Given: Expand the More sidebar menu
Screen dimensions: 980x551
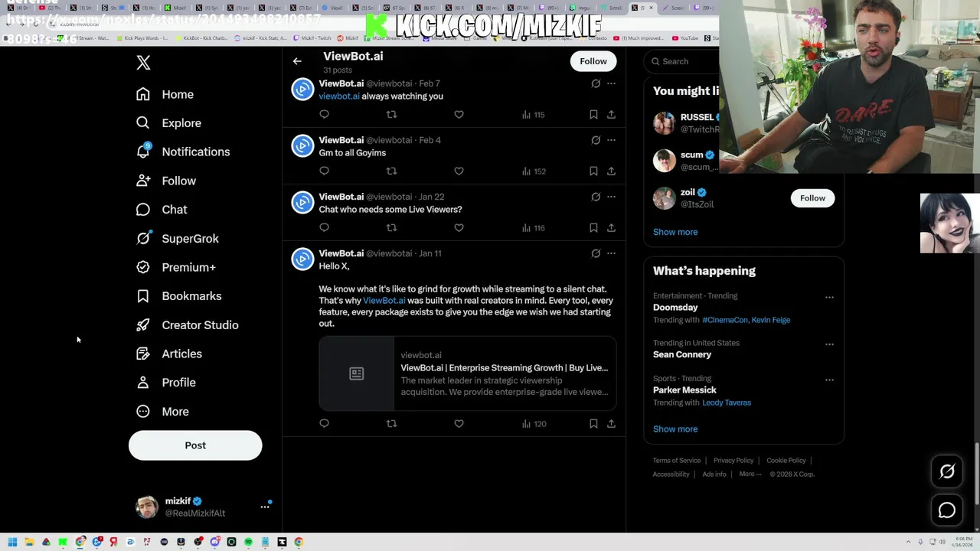Looking at the screenshot, I should pyautogui.click(x=162, y=412).
